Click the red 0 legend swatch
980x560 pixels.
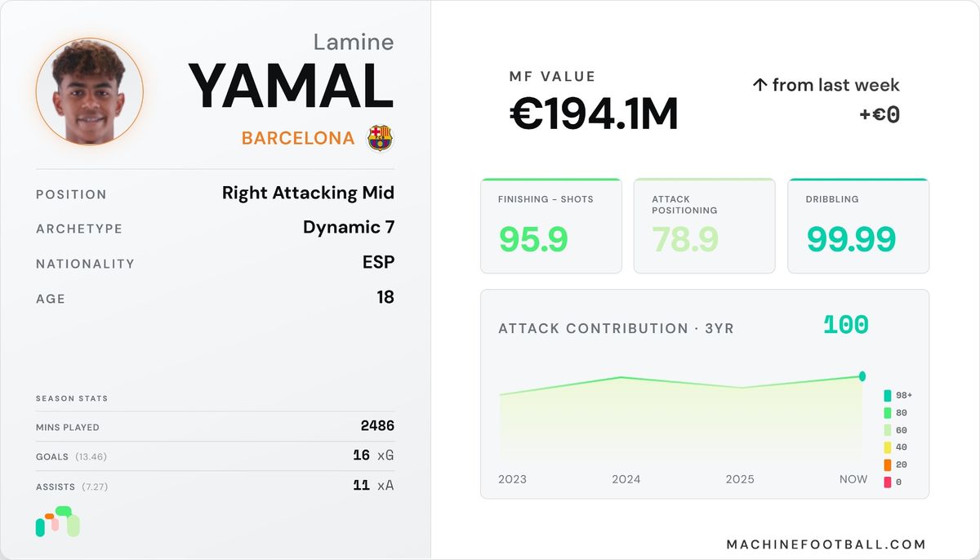[x=888, y=482]
